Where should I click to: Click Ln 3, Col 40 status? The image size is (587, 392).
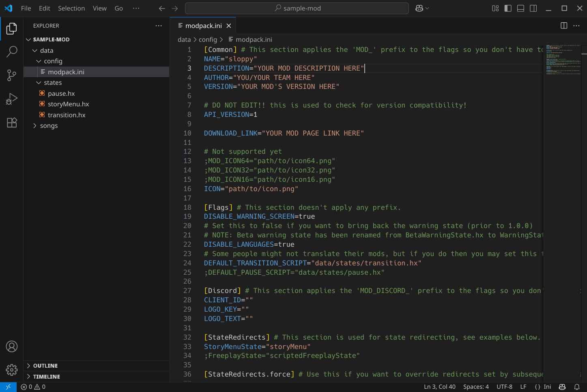(440, 387)
